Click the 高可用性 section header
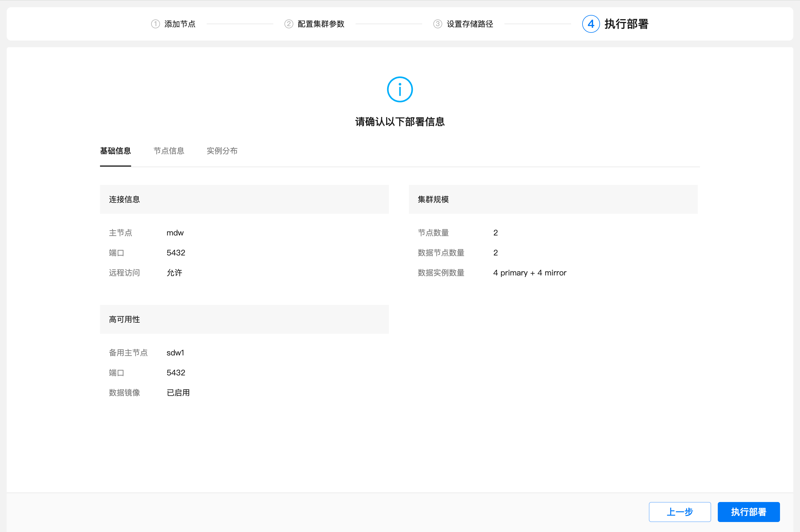This screenshot has width=800, height=532. [x=244, y=319]
